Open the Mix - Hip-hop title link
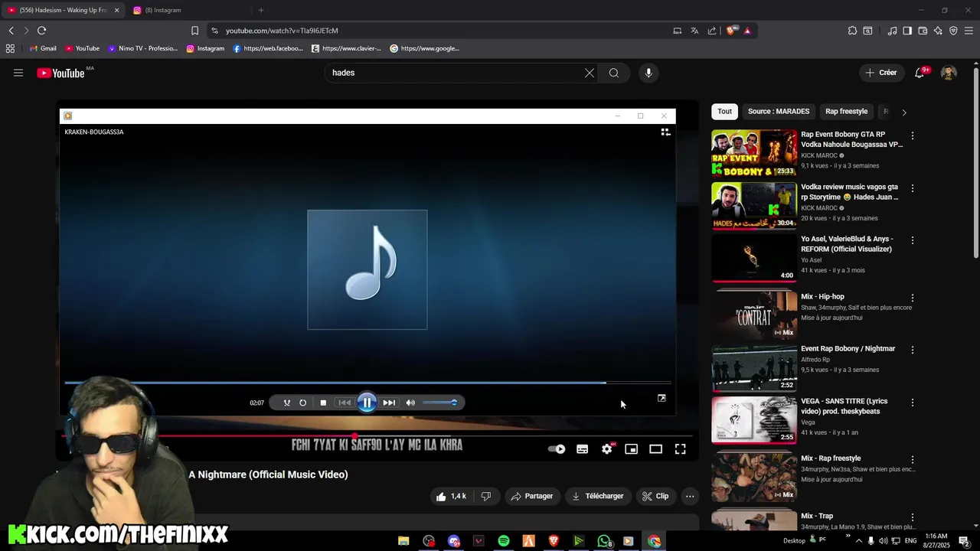980x551 pixels. pos(822,297)
